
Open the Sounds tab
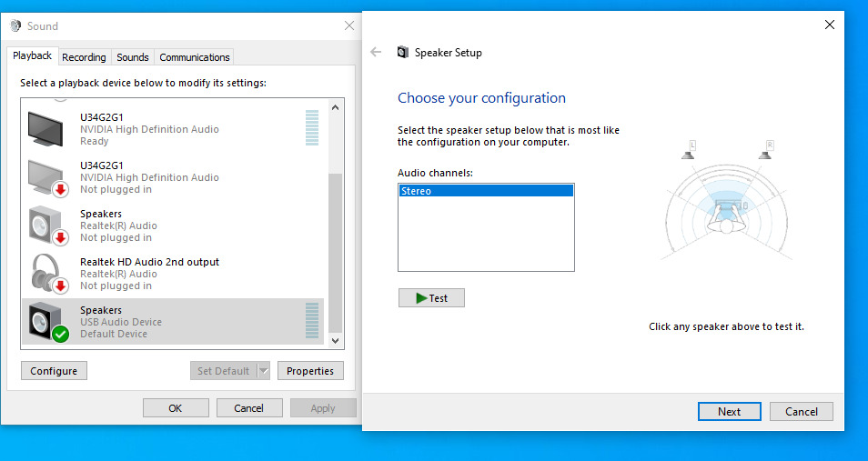click(x=132, y=57)
